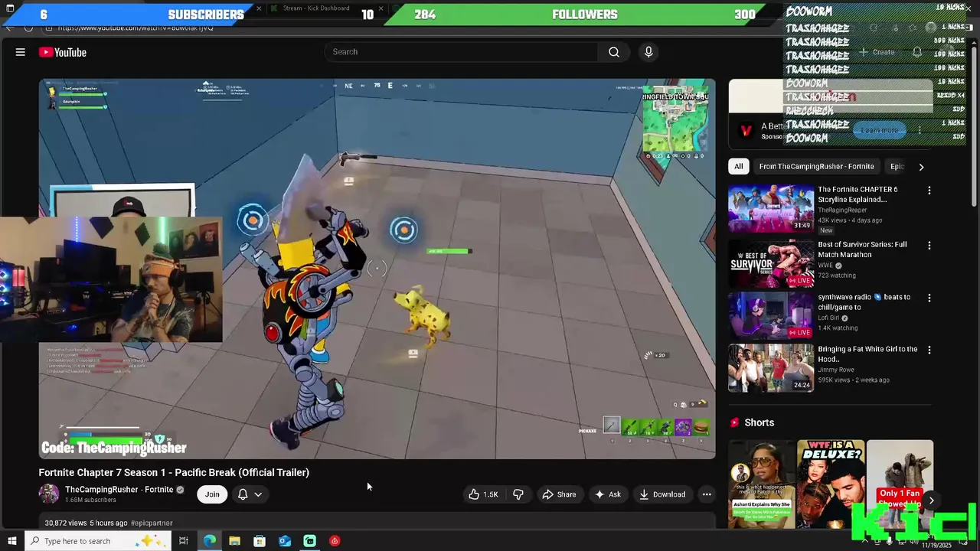Select the partially visible Epic chip
The image size is (980, 551).
897,167
